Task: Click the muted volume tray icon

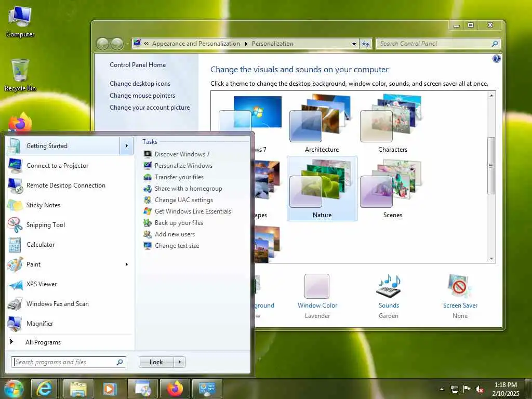Action: click(480, 389)
